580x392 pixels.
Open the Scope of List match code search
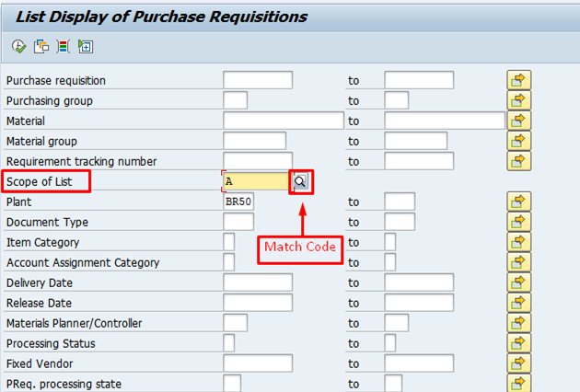pyautogui.click(x=300, y=182)
